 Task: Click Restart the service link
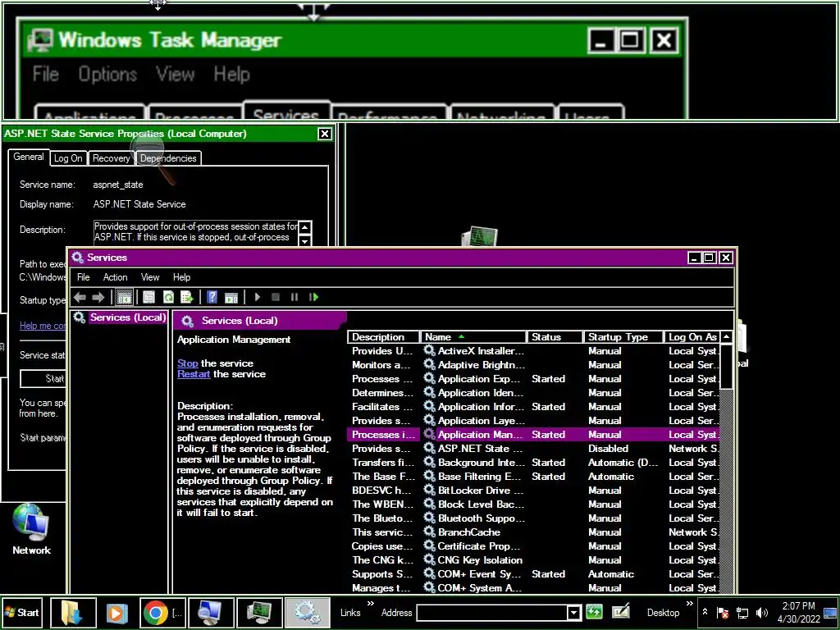pos(194,374)
